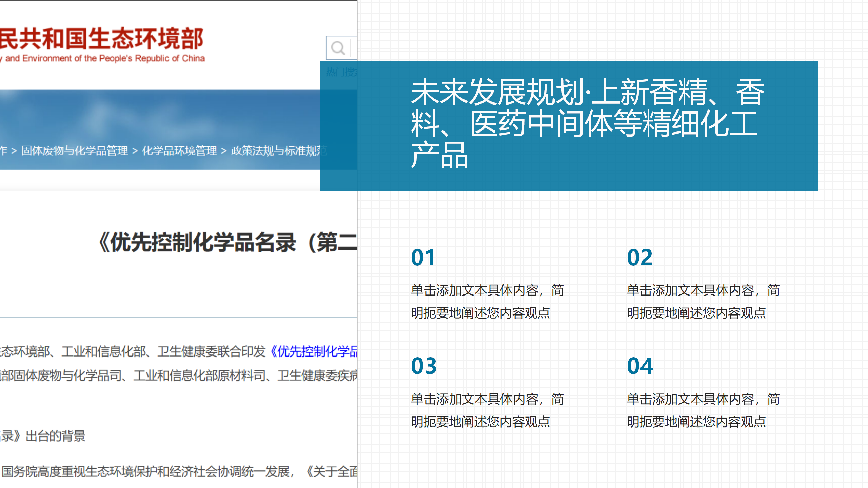Open 化学品环境管理 breadcrumb link

[x=179, y=150]
